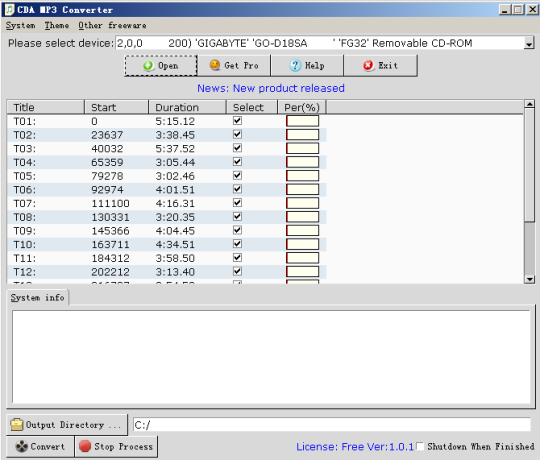540x460 pixels.
Task: Click the green Open icon
Action: [x=148, y=65]
